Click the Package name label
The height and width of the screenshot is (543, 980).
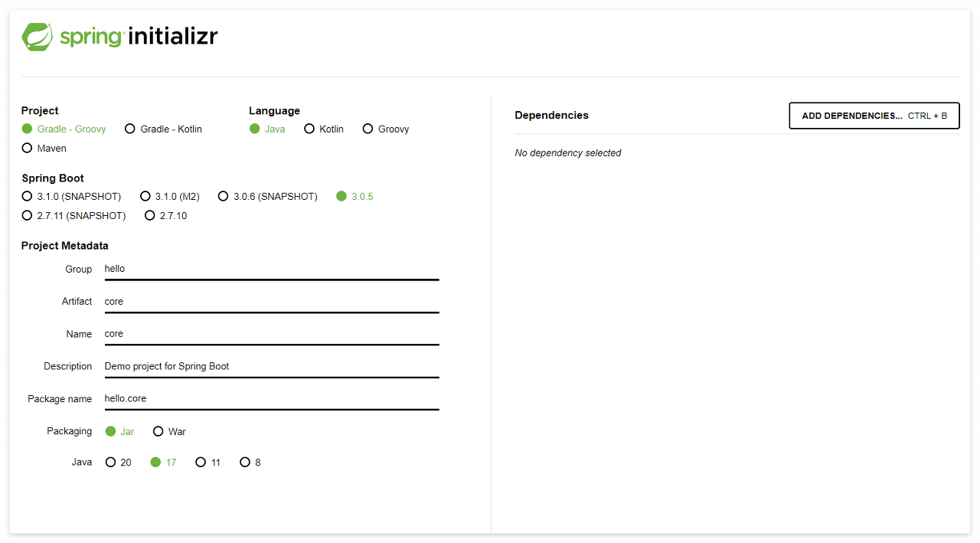click(60, 399)
